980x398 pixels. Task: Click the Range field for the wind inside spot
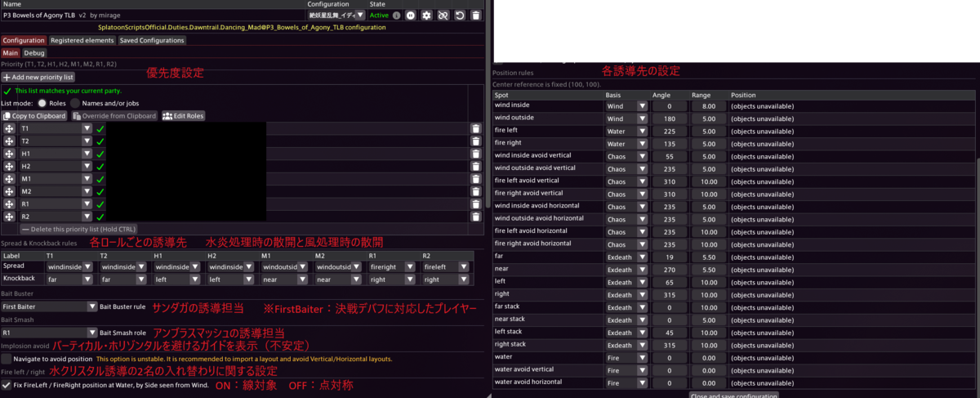coord(710,106)
